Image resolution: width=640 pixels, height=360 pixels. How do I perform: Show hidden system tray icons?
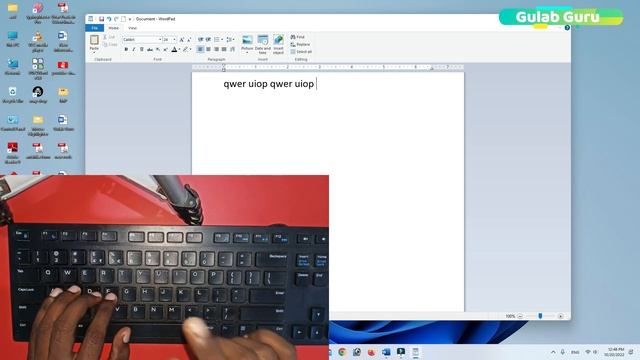[x=553, y=352]
